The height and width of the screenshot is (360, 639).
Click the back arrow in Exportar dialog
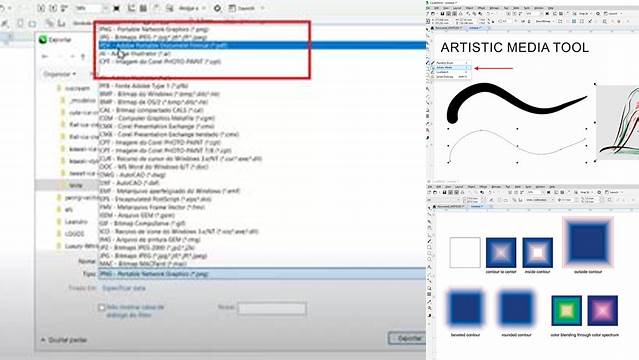point(45,56)
